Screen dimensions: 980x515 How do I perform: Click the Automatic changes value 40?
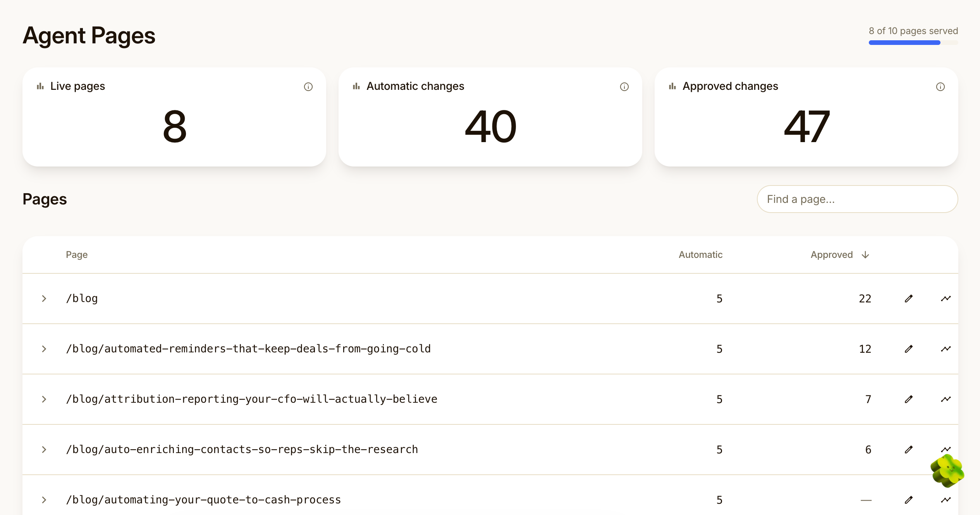[x=490, y=127]
